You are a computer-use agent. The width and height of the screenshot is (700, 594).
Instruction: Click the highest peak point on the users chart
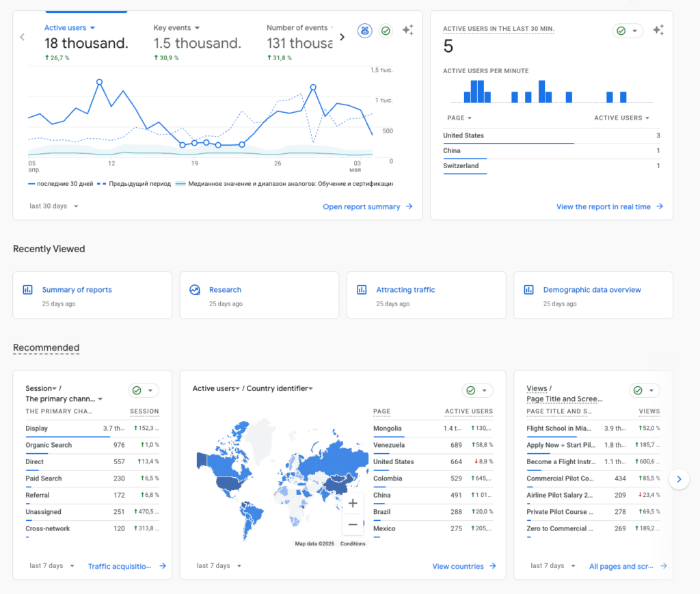point(100,82)
